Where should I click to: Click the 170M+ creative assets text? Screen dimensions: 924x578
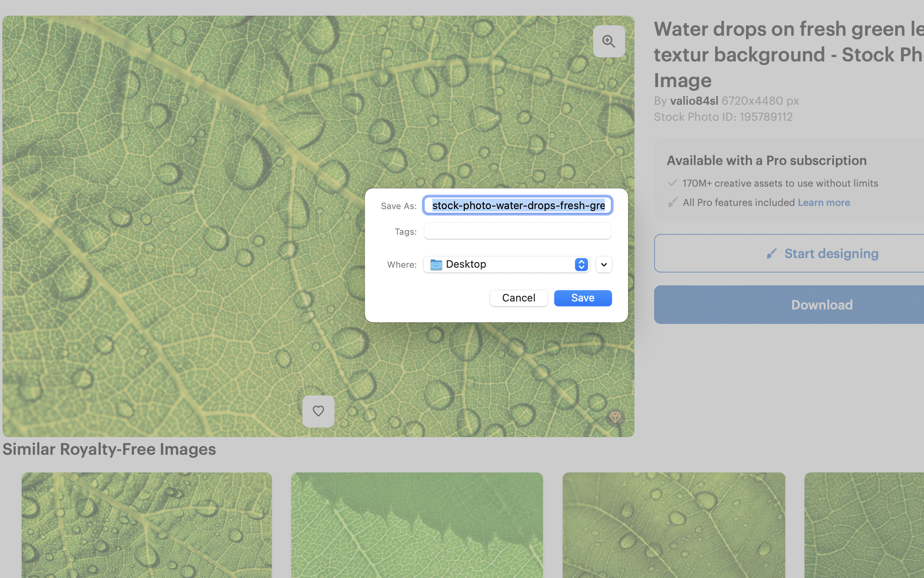[x=780, y=183]
